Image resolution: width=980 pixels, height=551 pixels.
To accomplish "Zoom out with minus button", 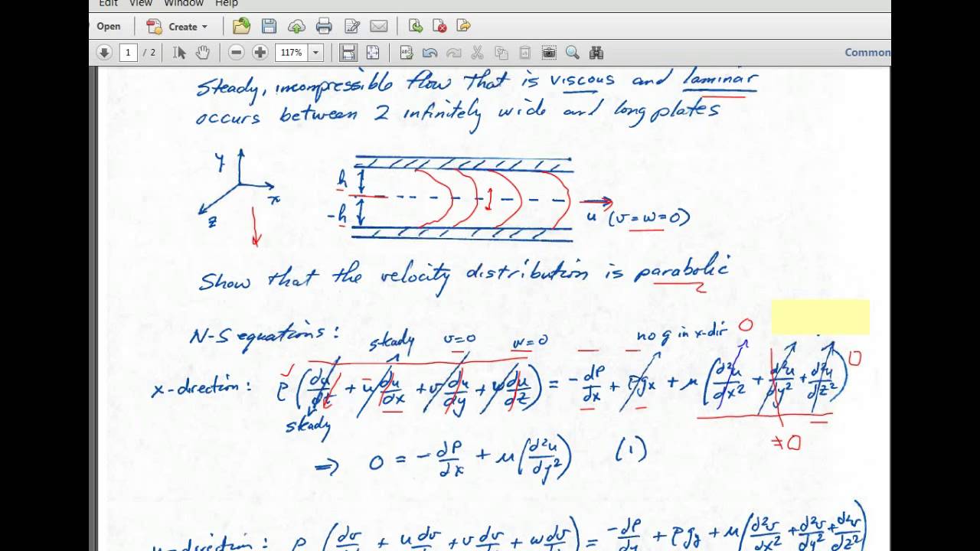I will [237, 53].
